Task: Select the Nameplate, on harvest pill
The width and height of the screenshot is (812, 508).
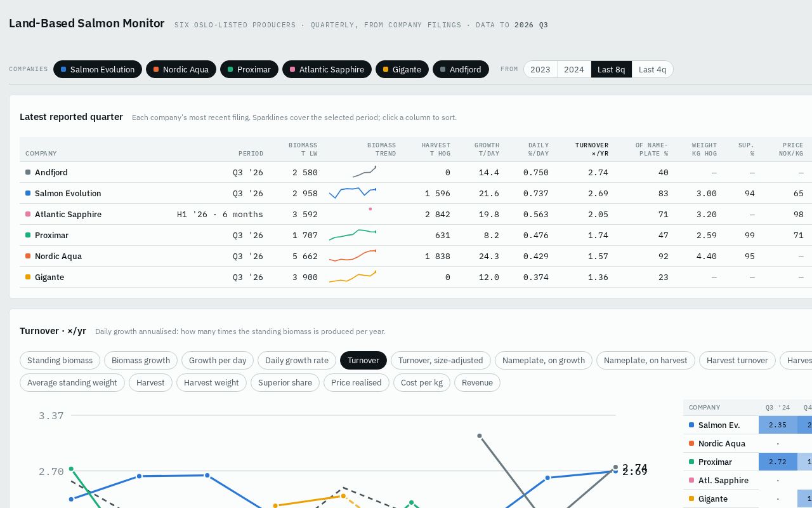Action: tap(646, 360)
